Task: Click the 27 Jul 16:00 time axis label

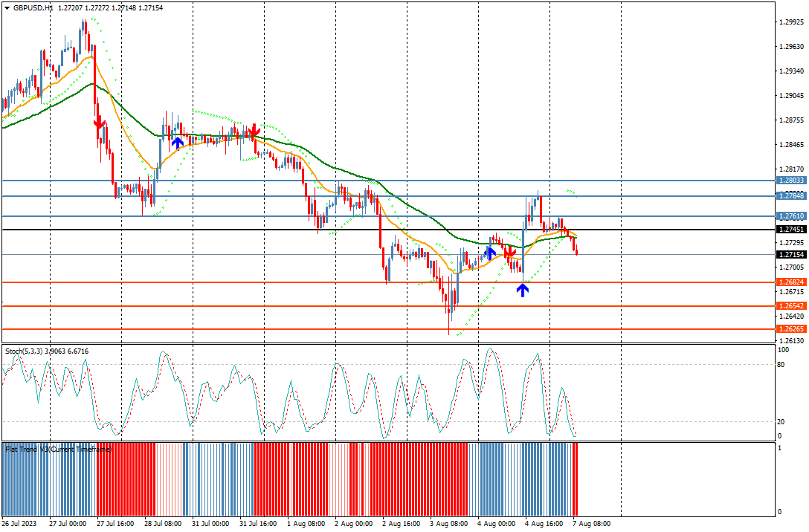Action: [x=115, y=524]
